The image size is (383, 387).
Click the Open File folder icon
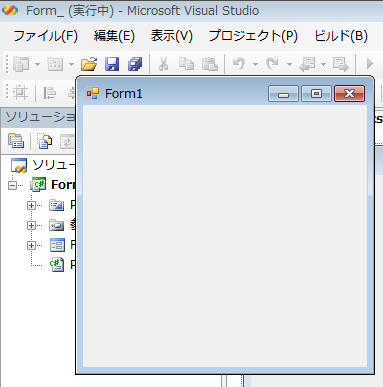[x=89, y=64]
